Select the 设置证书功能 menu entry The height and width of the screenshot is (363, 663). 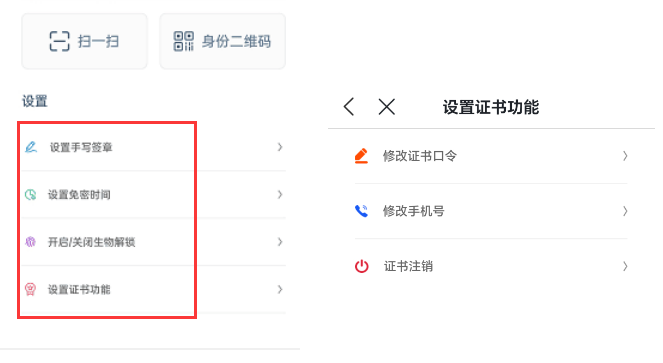(153, 289)
